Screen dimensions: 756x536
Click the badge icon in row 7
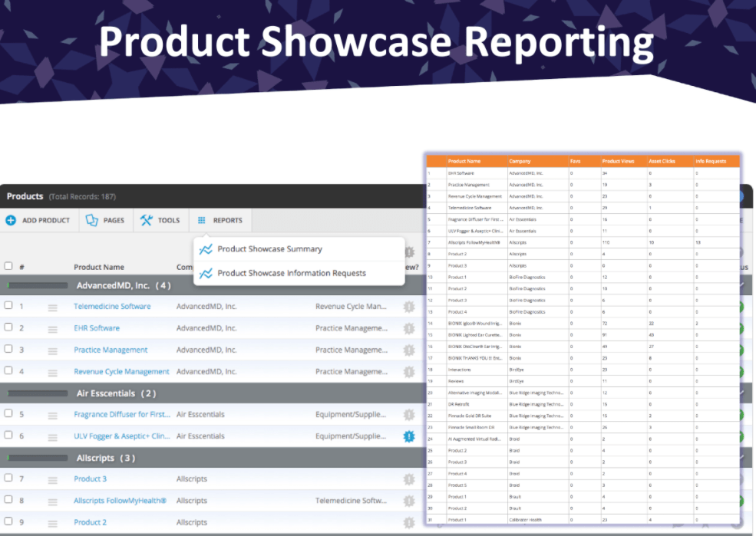[409, 479]
